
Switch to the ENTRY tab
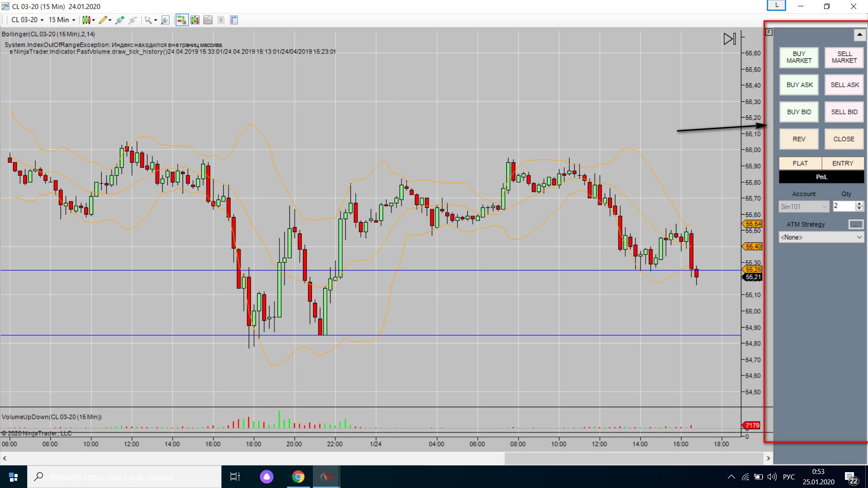[x=843, y=163]
